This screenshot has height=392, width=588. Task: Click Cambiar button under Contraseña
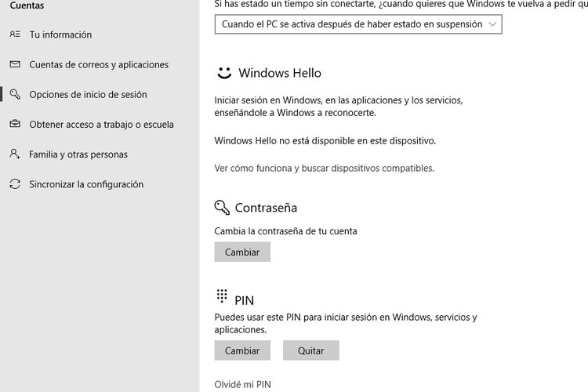pyautogui.click(x=242, y=252)
